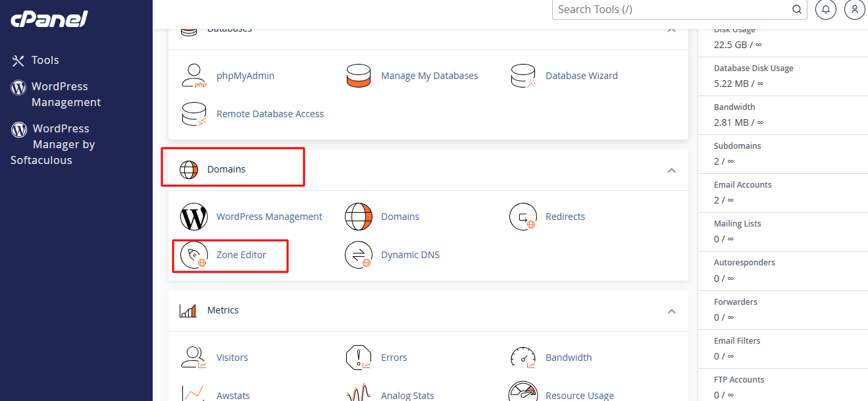Viewport: 868px width, 401px height.
Task: Open the Visitors link under Metrics
Action: coord(232,358)
